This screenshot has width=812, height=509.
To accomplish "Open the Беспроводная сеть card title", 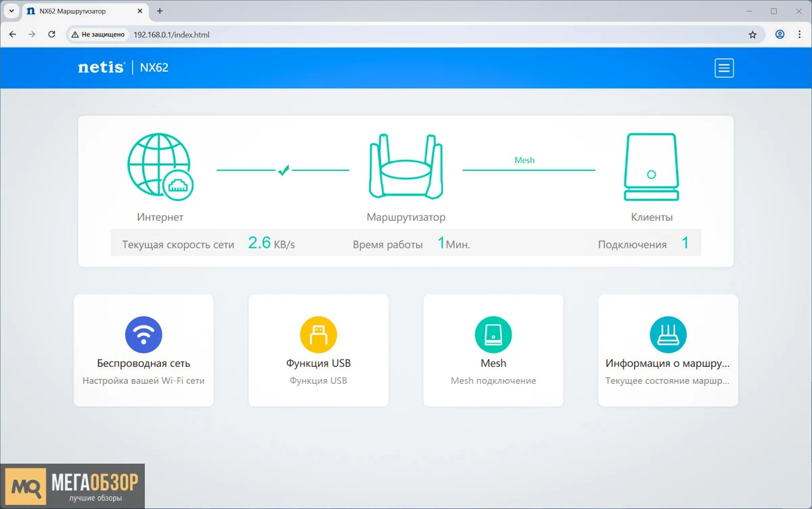I will [143, 363].
